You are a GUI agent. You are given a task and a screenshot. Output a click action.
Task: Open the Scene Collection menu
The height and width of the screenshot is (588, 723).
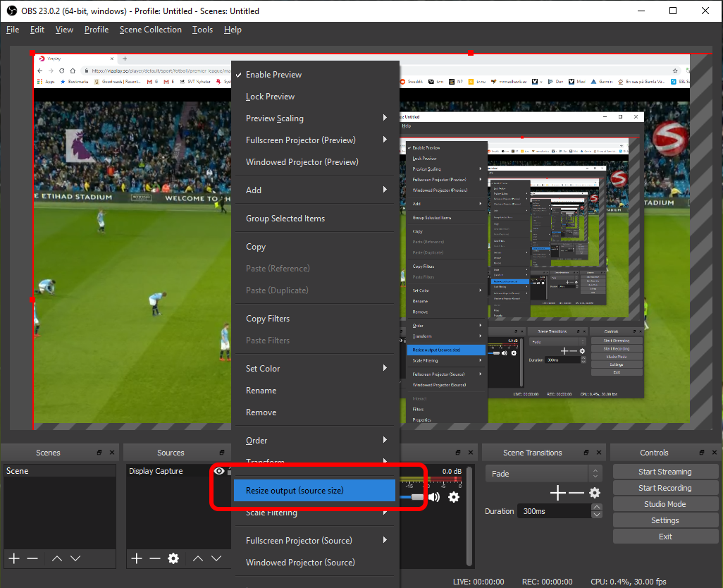(150, 30)
